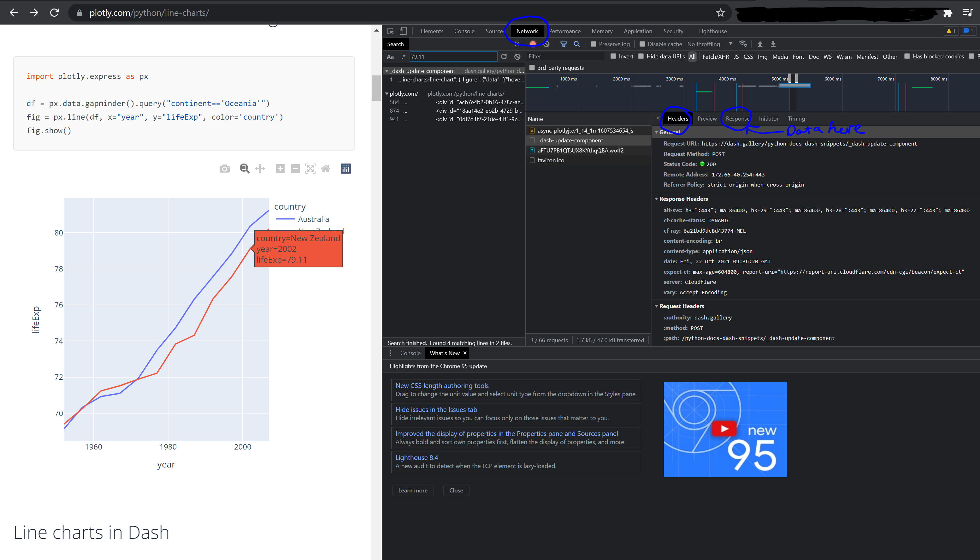This screenshot has height=560, width=980.
Task: Import HAR file upload icon
Action: pyautogui.click(x=760, y=44)
